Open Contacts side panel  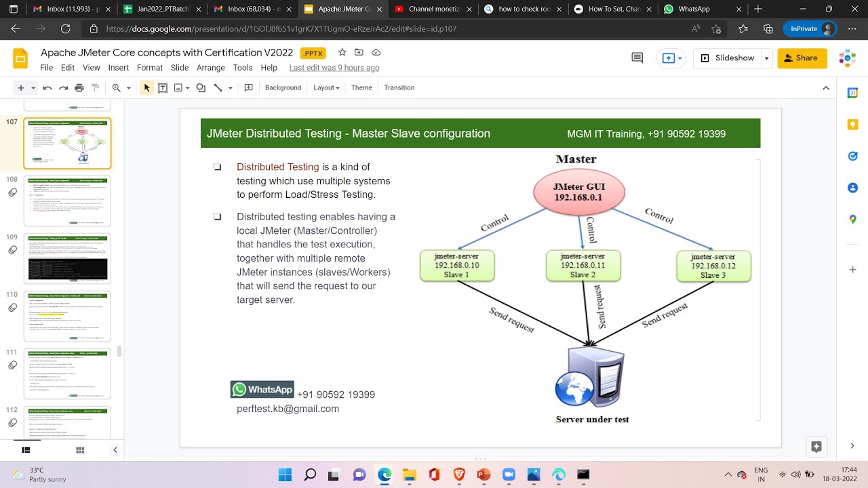click(853, 188)
